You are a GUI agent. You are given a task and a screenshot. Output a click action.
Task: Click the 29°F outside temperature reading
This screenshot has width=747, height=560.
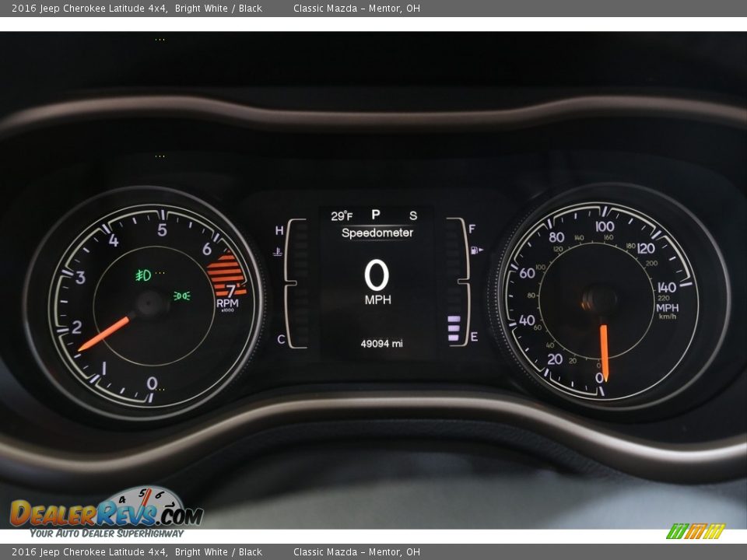click(x=342, y=216)
